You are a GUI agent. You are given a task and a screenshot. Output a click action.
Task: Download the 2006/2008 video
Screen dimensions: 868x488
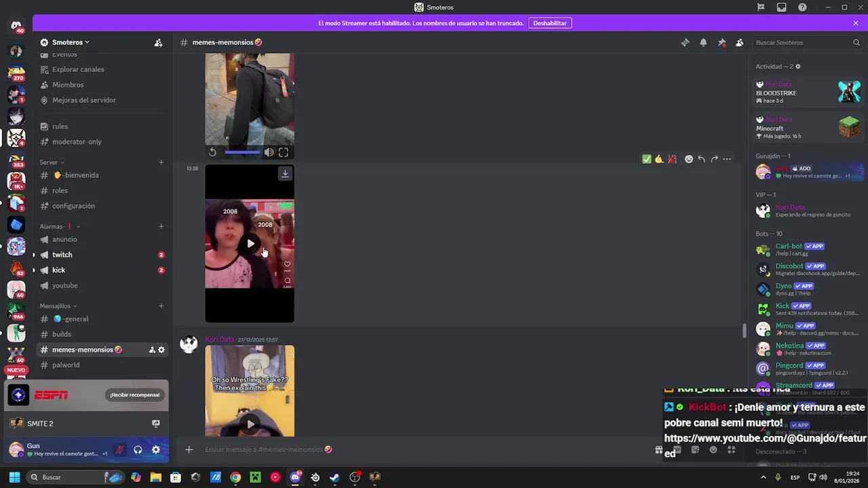[285, 174]
